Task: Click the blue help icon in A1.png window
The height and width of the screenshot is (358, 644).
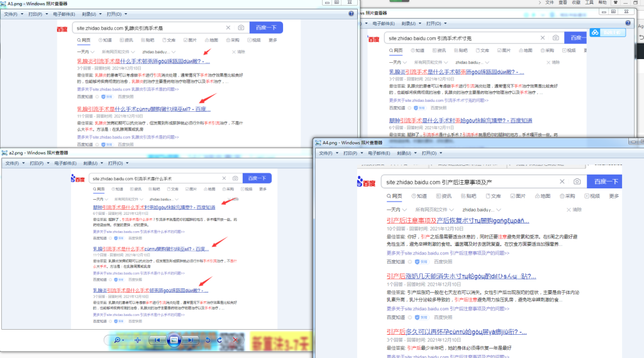Action: pos(351,13)
